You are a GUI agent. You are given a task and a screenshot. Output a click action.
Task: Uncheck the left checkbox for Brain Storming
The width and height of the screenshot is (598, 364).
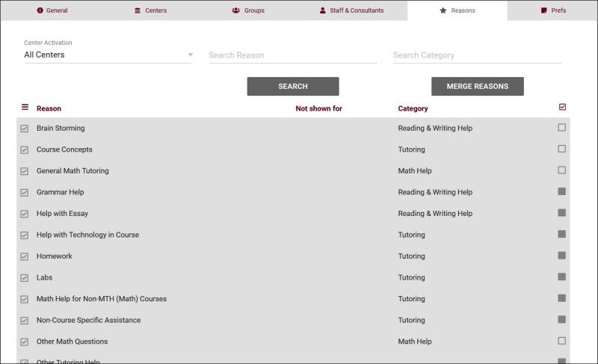pyautogui.click(x=25, y=129)
